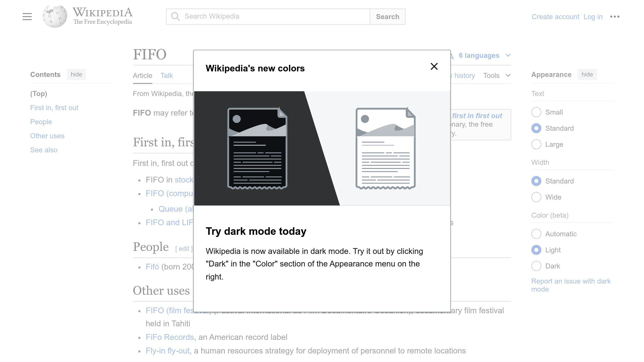Click the magnifier icon in search box

point(175,17)
